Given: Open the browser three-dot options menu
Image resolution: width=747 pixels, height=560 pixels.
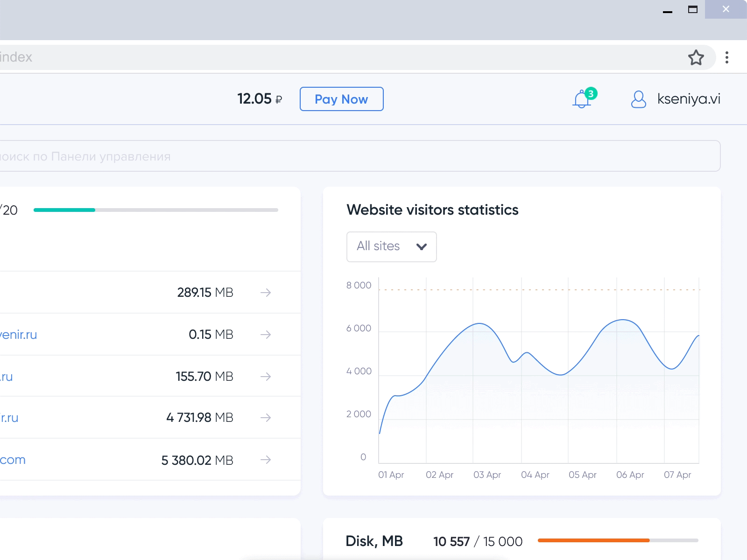Looking at the screenshot, I should click(727, 57).
